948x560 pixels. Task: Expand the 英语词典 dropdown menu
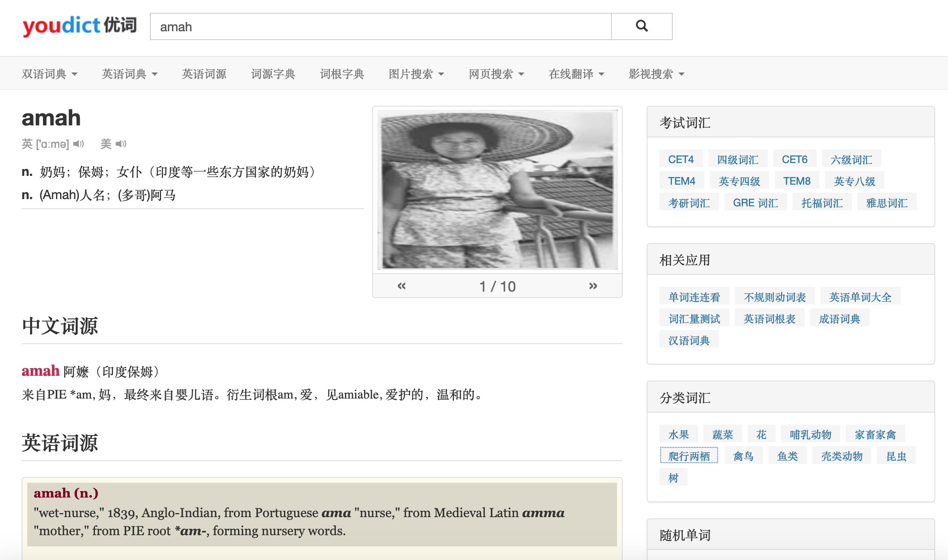129,74
